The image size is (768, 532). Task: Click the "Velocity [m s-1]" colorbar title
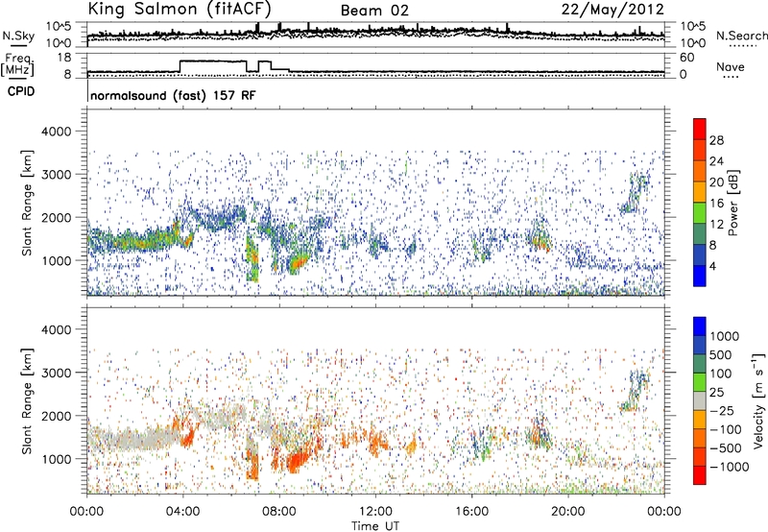click(758, 400)
